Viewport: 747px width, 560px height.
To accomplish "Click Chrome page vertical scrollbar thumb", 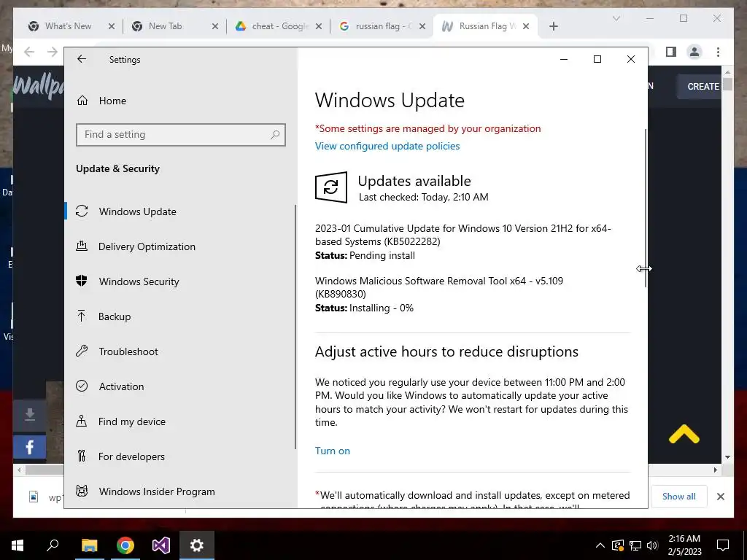I will [x=727, y=85].
